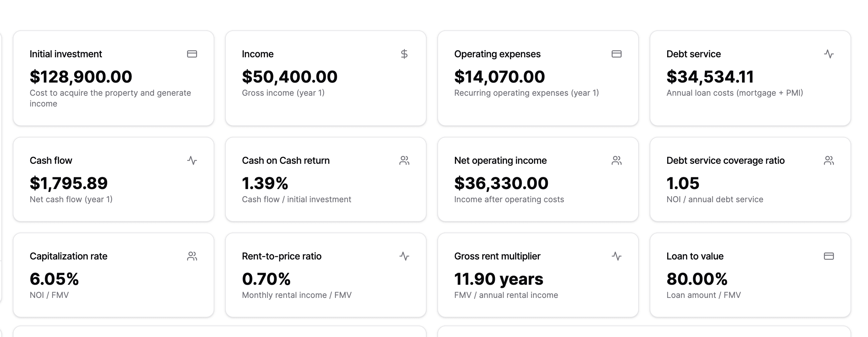868x337 pixels.
Task: Click the $36,330.00 net operating income value
Action: pos(501,183)
